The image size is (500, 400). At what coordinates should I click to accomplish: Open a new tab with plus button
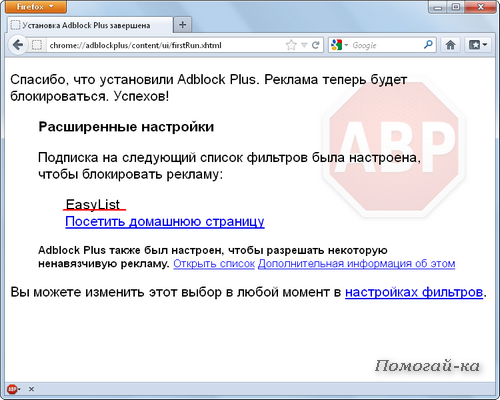point(182,25)
